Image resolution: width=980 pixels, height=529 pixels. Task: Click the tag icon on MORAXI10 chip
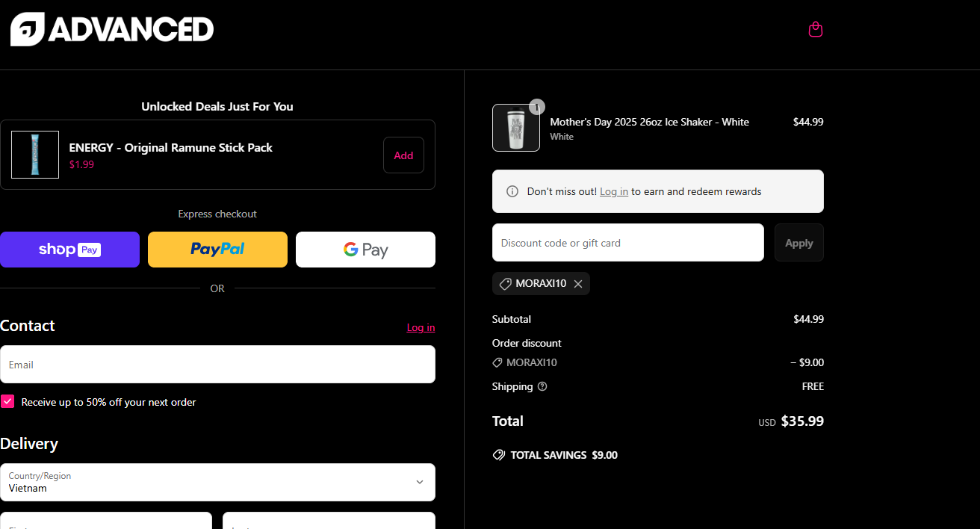pyautogui.click(x=506, y=284)
